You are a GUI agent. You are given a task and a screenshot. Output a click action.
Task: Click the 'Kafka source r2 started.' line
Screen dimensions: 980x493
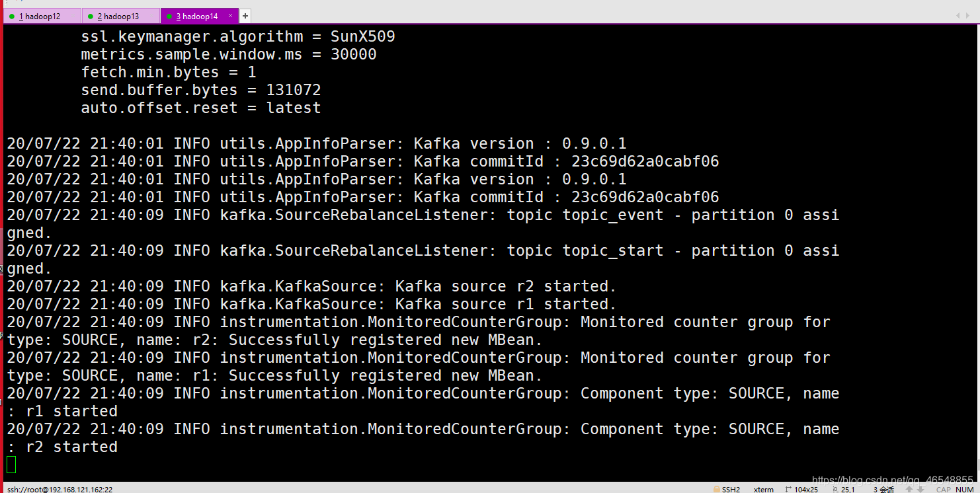[x=311, y=286]
